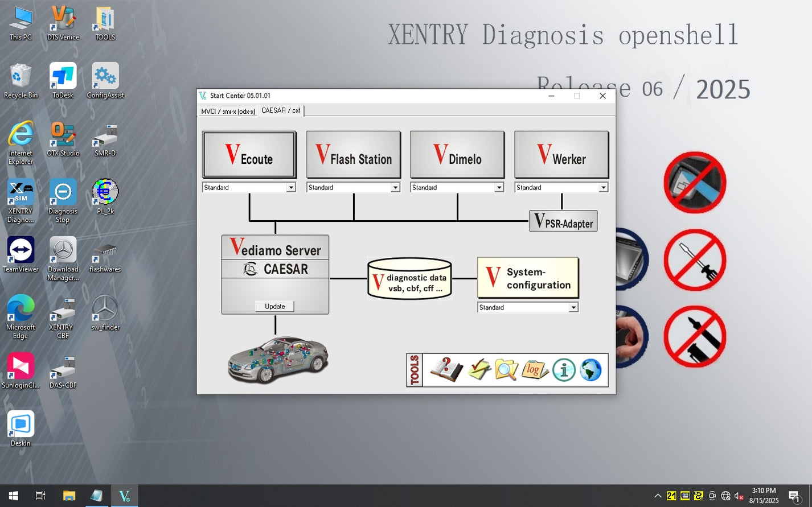This screenshot has height=507, width=812.
Task: Launch the Flash Station module
Action: [x=353, y=154]
